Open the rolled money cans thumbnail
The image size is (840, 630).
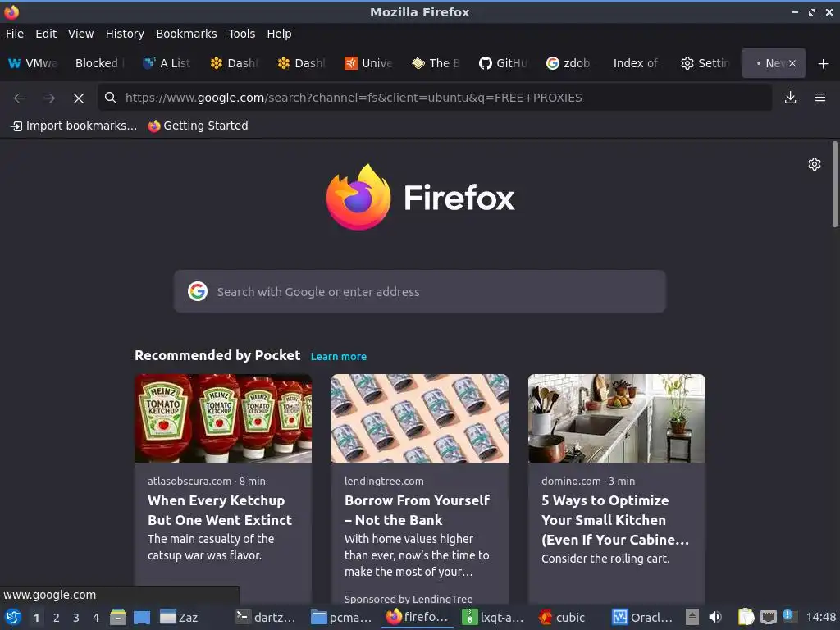point(420,418)
